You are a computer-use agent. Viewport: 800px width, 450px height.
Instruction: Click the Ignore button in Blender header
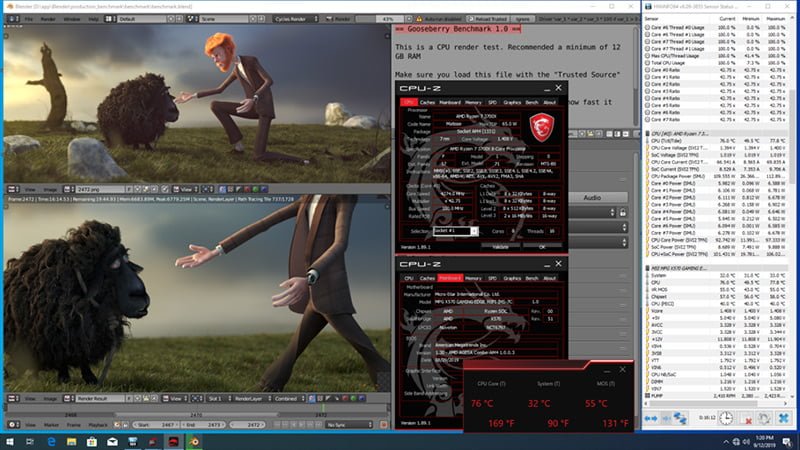[522, 19]
